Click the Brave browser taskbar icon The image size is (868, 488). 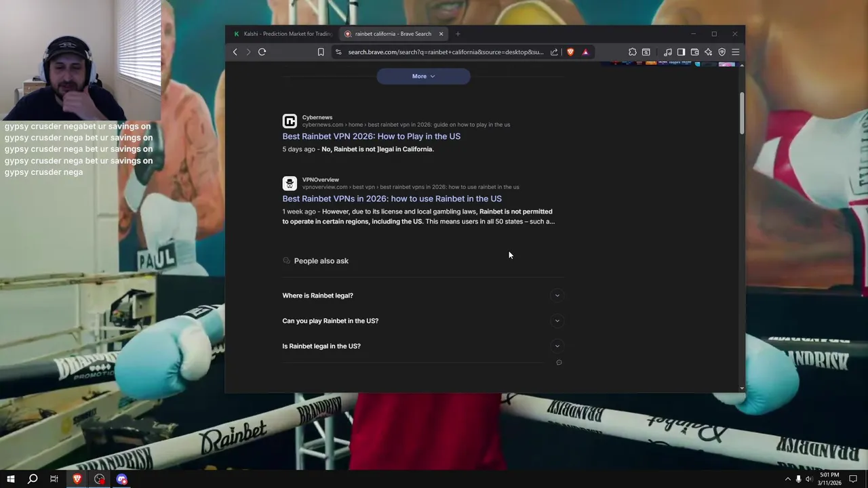tap(77, 479)
